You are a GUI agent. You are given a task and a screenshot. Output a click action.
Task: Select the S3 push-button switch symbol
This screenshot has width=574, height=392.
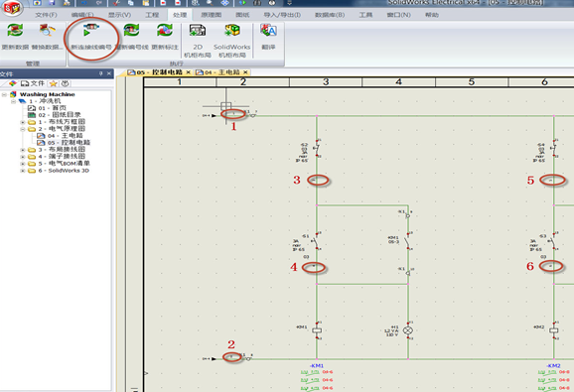pos(553,240)
